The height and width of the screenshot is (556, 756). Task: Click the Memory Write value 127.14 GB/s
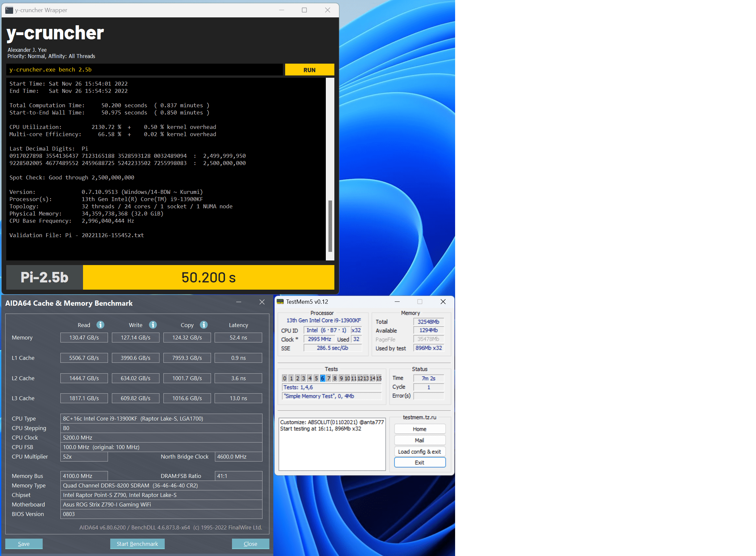point(136,338)
